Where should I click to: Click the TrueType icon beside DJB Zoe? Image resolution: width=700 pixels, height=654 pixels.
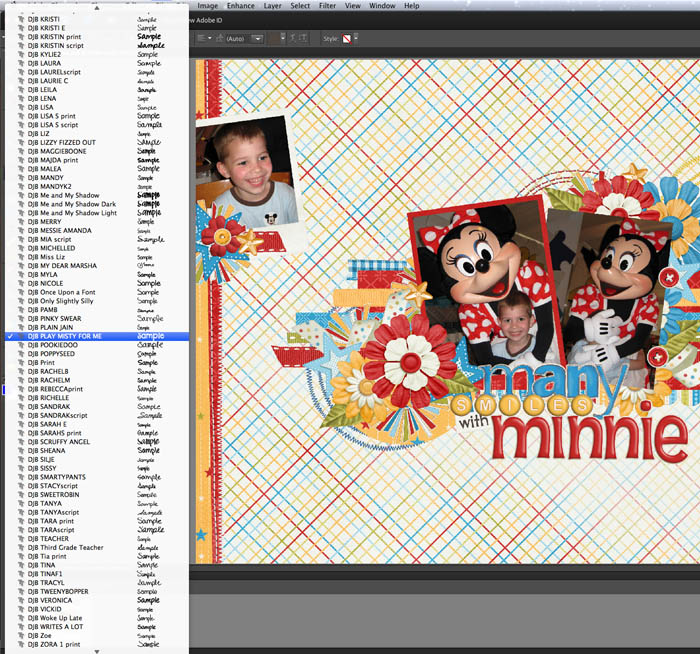tap(21, 636)
